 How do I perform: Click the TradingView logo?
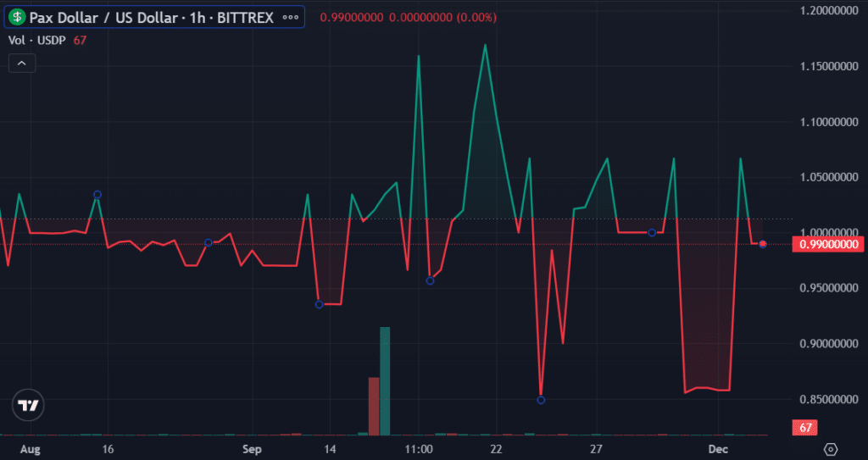[28, 406]
